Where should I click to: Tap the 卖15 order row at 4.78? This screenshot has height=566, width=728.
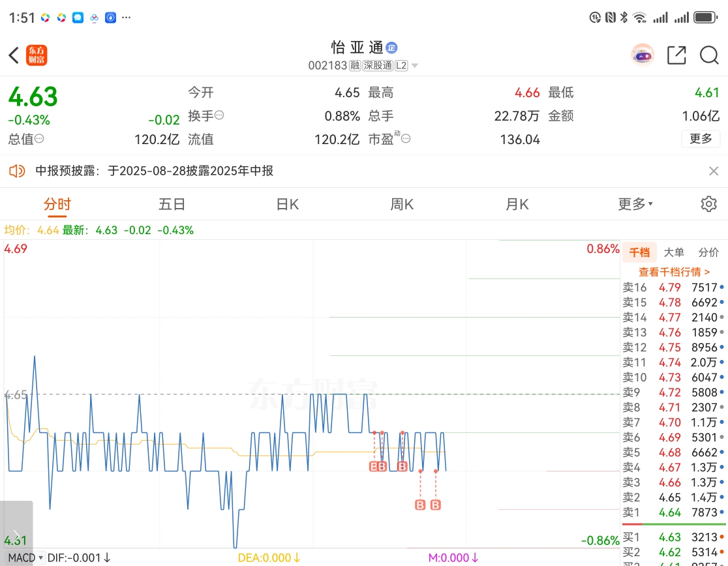pos(674,303)
